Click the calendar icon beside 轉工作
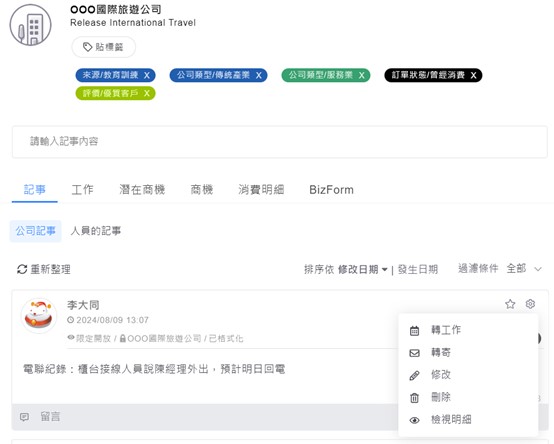Viewport: 554px width, 444px height. (x=414, y=331)
